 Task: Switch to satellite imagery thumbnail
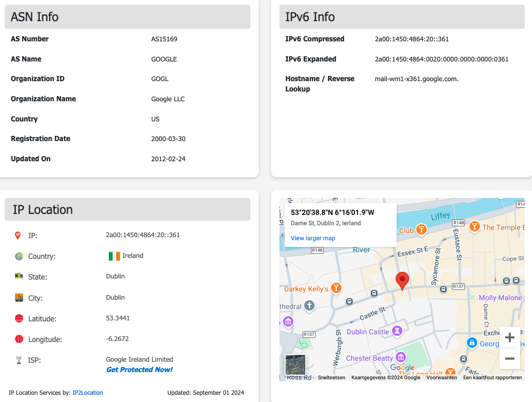click(295, 365)
